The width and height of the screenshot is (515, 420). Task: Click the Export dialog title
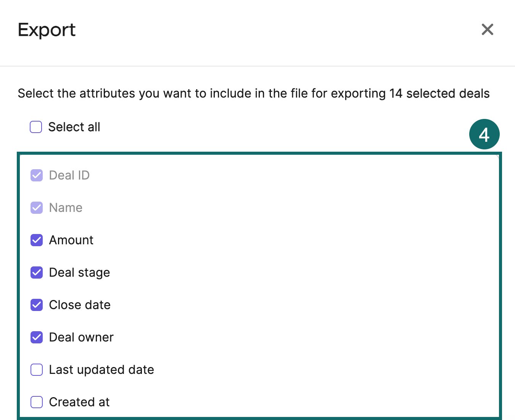47,30
